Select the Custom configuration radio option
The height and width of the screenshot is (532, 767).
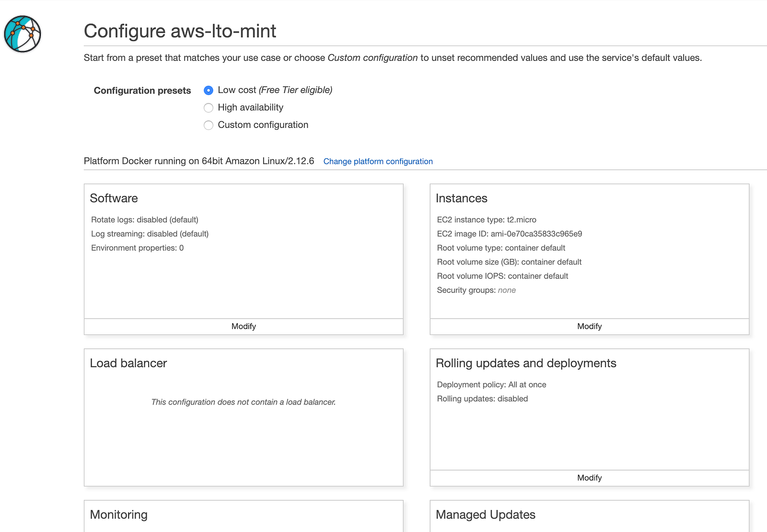click(209, 125)
